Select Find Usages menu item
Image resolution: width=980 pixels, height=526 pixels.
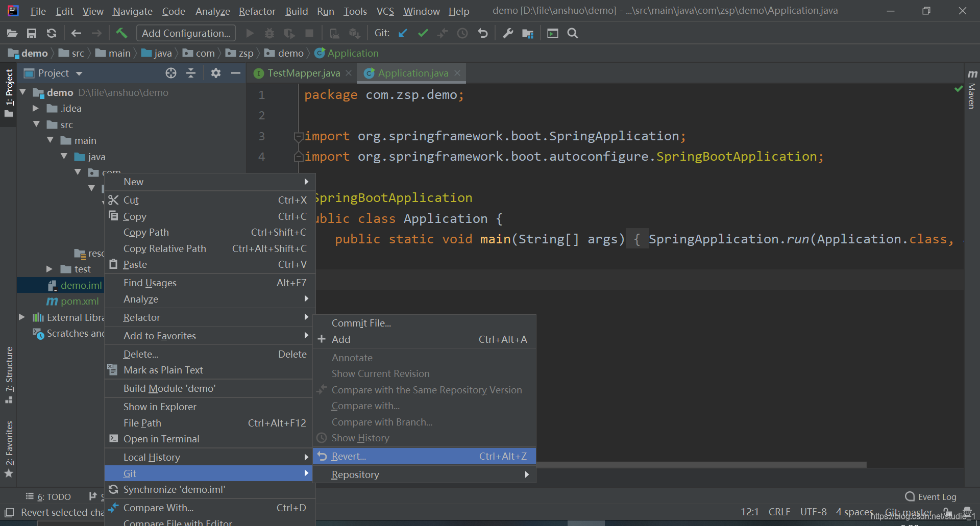tap(210, 283)
